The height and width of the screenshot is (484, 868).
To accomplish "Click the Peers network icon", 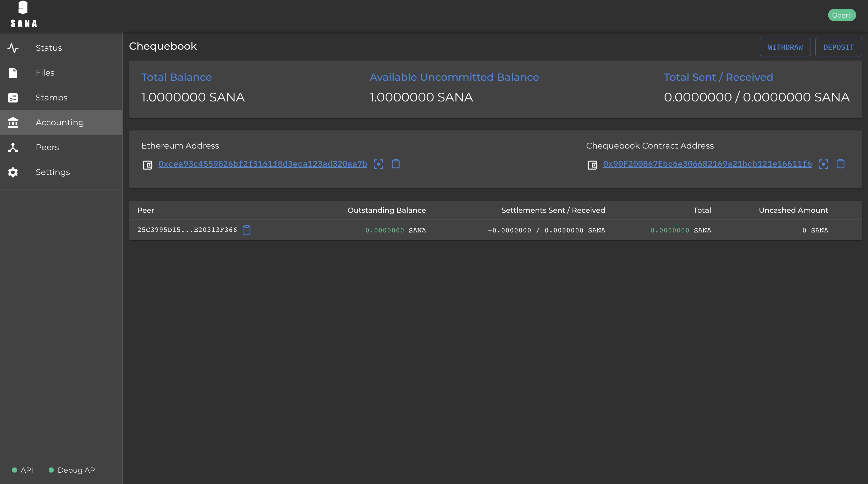I will [13, 148].
